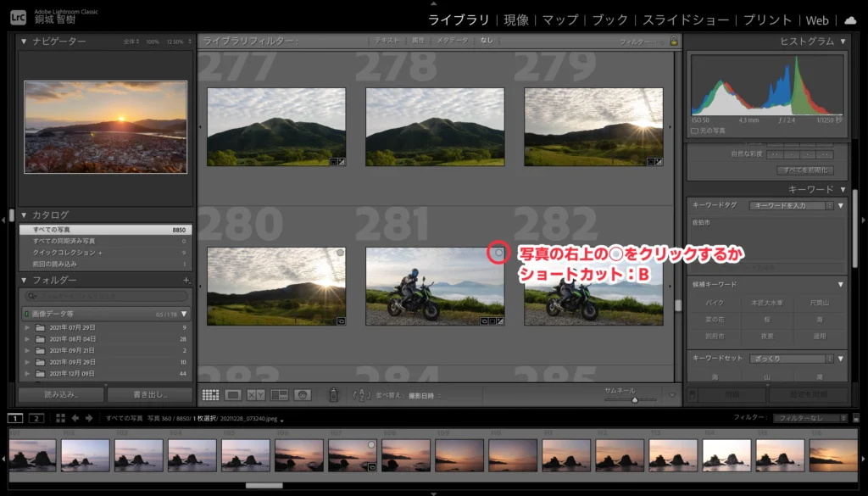Switch to Grid view in the toolbar
Viewport: 868px width, 496px height.
(x=211, y=395)
